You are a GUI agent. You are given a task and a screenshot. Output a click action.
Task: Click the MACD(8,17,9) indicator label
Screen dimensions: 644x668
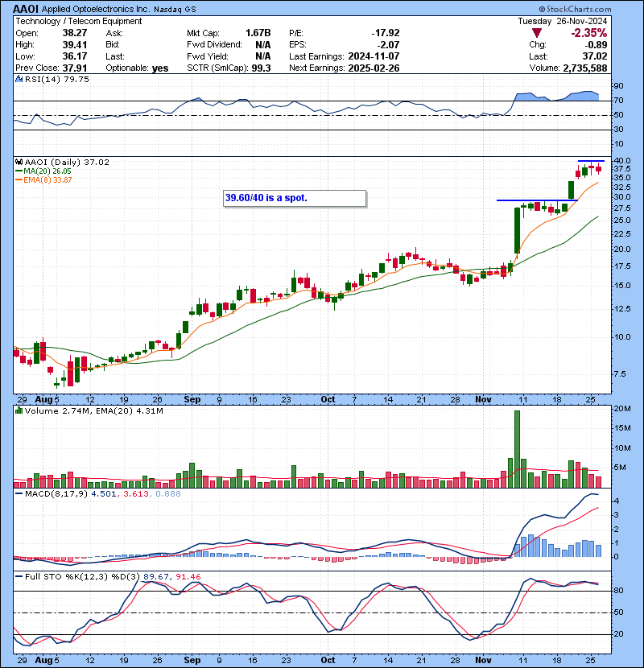[56, 494]
